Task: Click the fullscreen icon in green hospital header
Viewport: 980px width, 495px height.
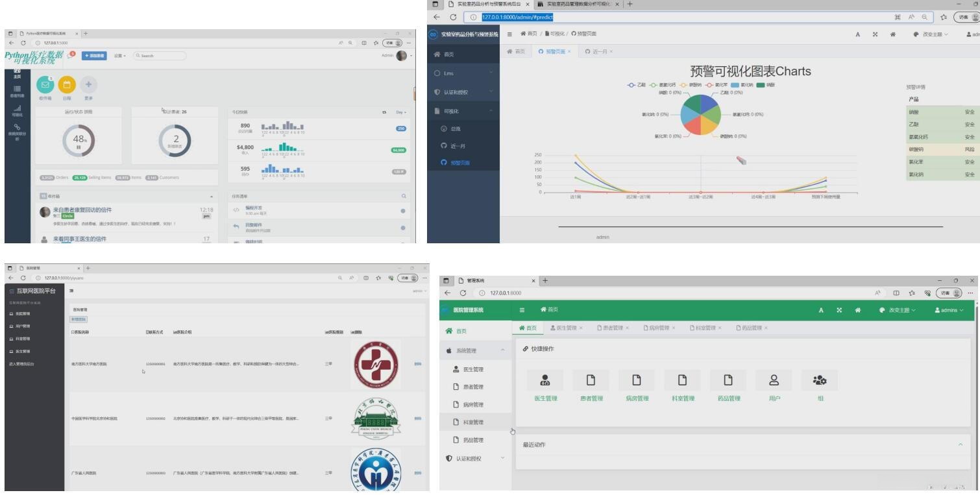Action: (840, 310)
